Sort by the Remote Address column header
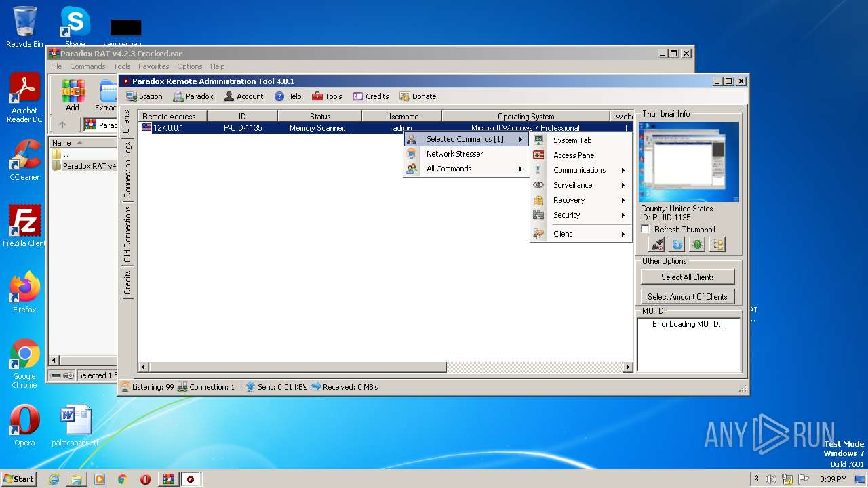Screen dimensions: 868x488 pos(172,117)
